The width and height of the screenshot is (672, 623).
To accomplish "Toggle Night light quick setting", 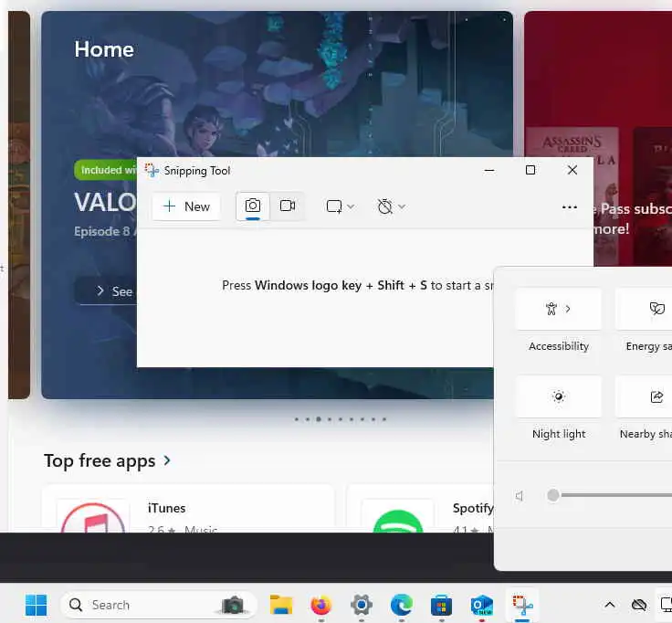I will click(x=559, y=396).
